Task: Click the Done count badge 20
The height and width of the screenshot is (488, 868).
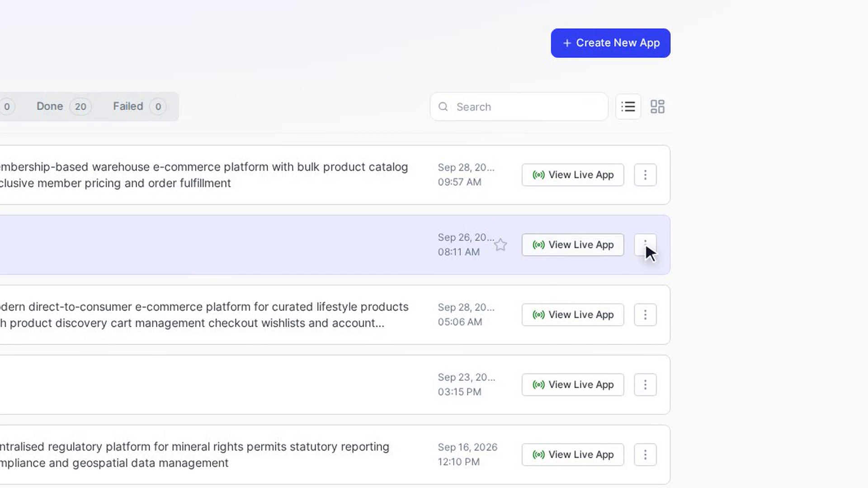Action: click(x=80, y=107)
